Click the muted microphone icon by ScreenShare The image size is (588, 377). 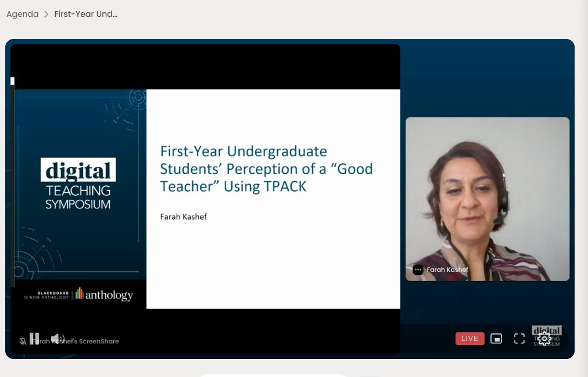coord(23,342)
